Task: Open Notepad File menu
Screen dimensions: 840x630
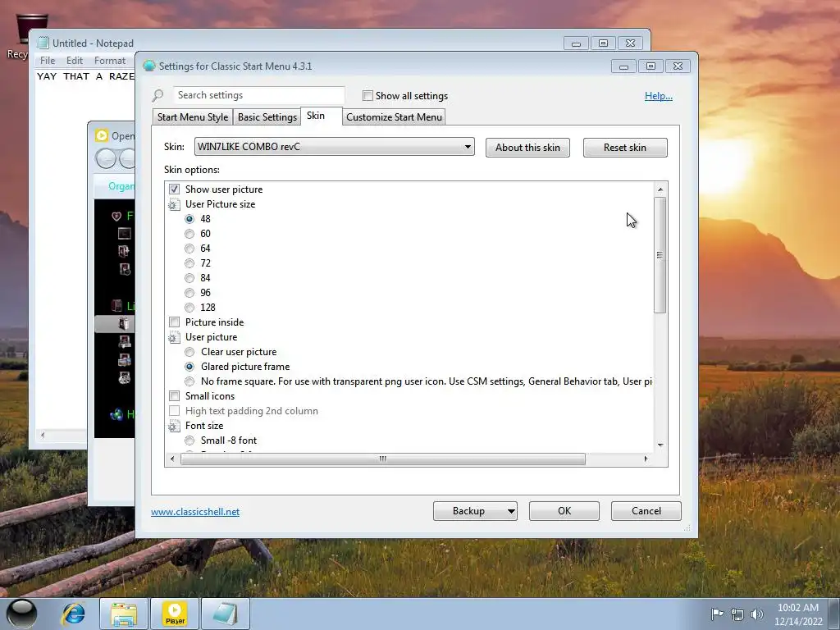Action: (48, 61)
